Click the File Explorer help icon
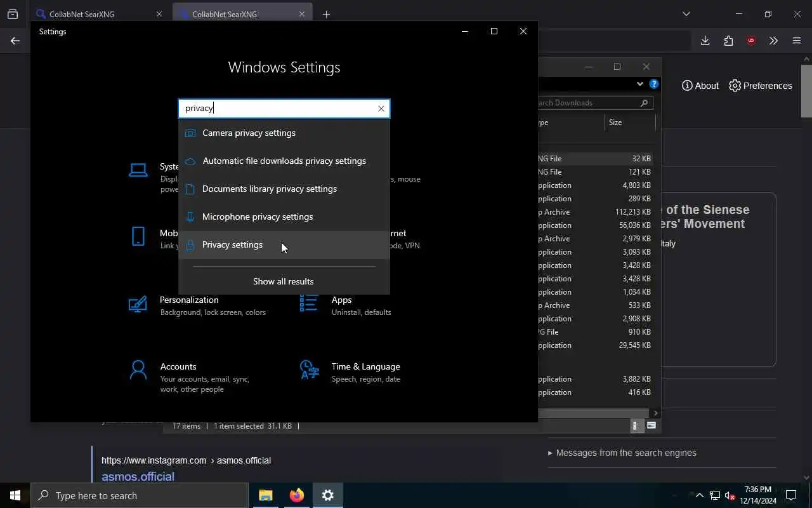The image size is (812, 508). tap(654, 84)
